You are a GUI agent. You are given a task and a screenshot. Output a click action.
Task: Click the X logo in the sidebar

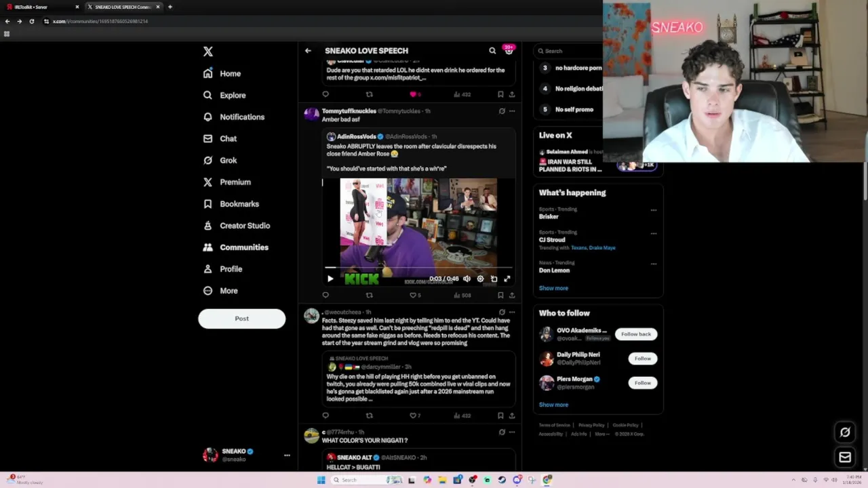click(x=208, y=52)
